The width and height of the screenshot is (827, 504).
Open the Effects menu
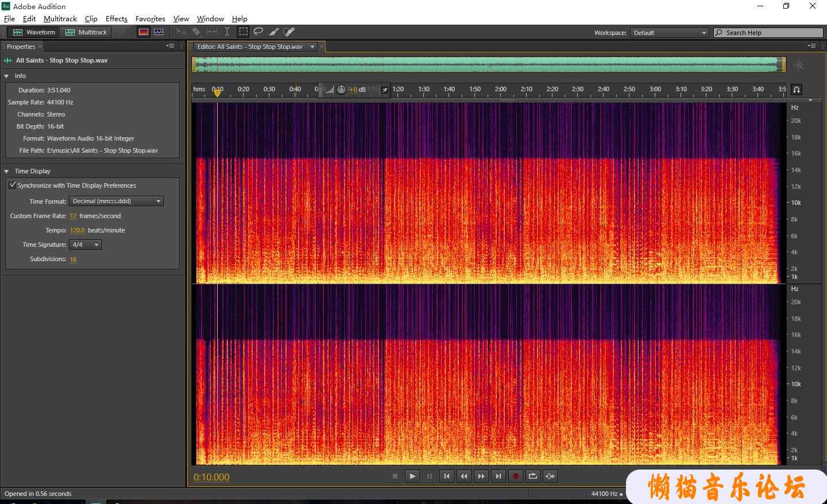point(117,18)
